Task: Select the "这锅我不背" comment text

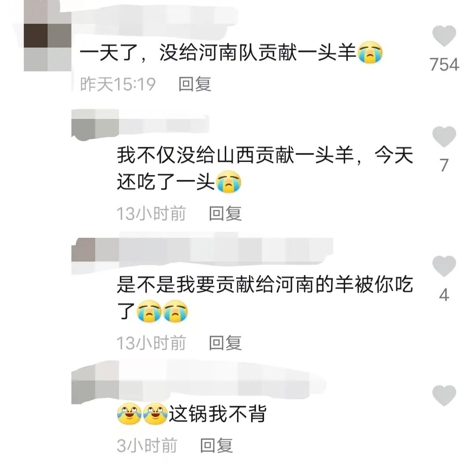Action: (217, 414)
